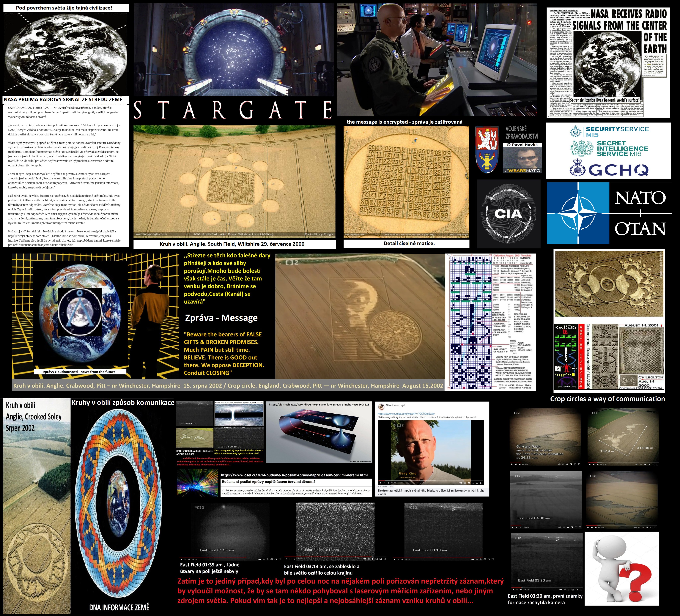The image size is (680, 616).
Task: Click heading NASA PŘIJÍMÁ RÁDIOVÝ SIGNÁL ZE STŘEDU ZEMĚ
Action: click(x=63, y=99)
